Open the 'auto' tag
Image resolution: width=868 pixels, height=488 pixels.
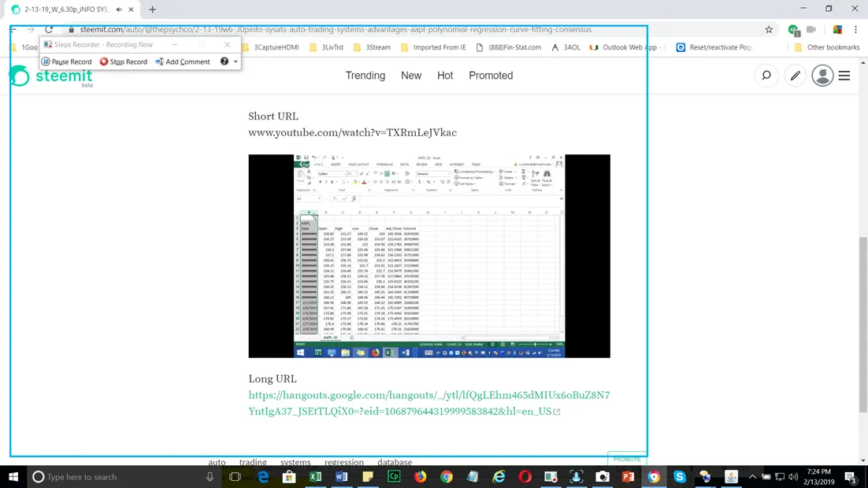point(217,462)
